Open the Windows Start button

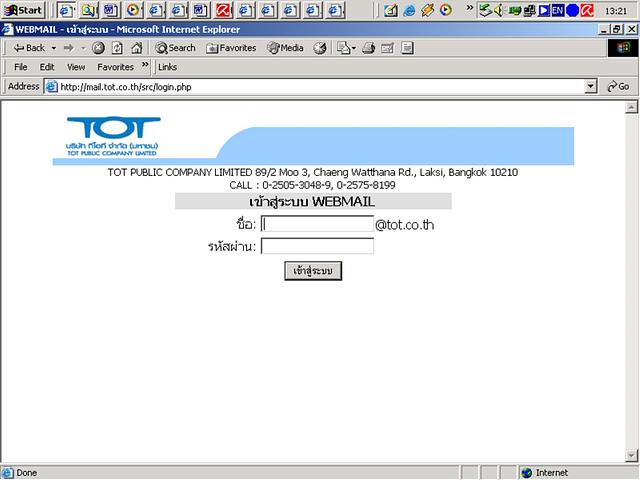point(23,10)
